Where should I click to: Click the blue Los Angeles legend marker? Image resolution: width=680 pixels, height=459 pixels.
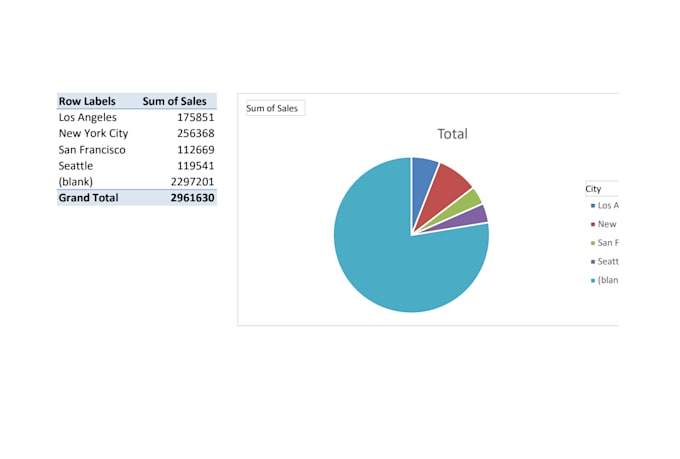click(x=593, y=206)
